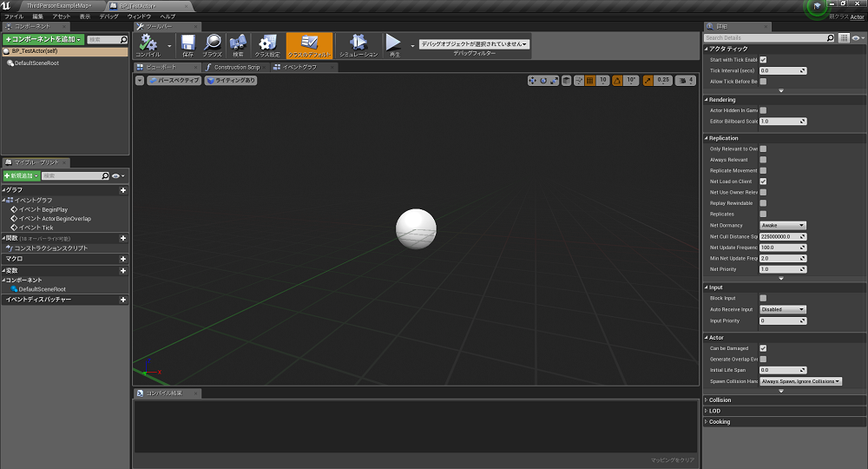Switch to Construction Script tab
Screen dimensions: 868x469
(236, 67)
